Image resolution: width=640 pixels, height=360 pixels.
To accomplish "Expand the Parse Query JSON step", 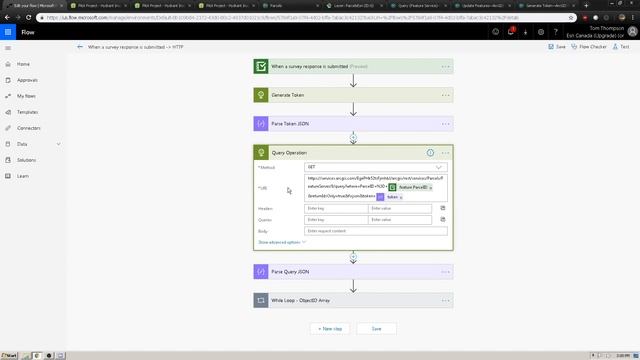I will 353,272.
